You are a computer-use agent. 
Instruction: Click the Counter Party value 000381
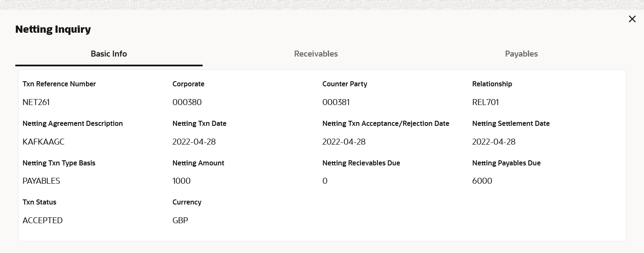pyautogui.click(x=336, y=102)
